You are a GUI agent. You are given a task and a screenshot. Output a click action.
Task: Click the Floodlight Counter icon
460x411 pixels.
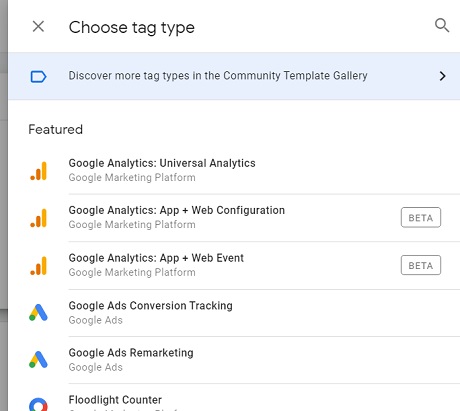(38, 404)
